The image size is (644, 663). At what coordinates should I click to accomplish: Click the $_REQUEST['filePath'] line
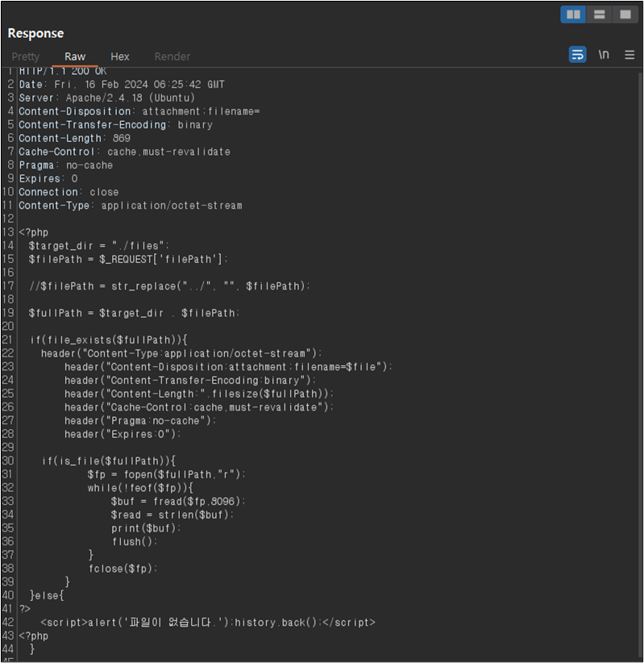pos(128,260)
